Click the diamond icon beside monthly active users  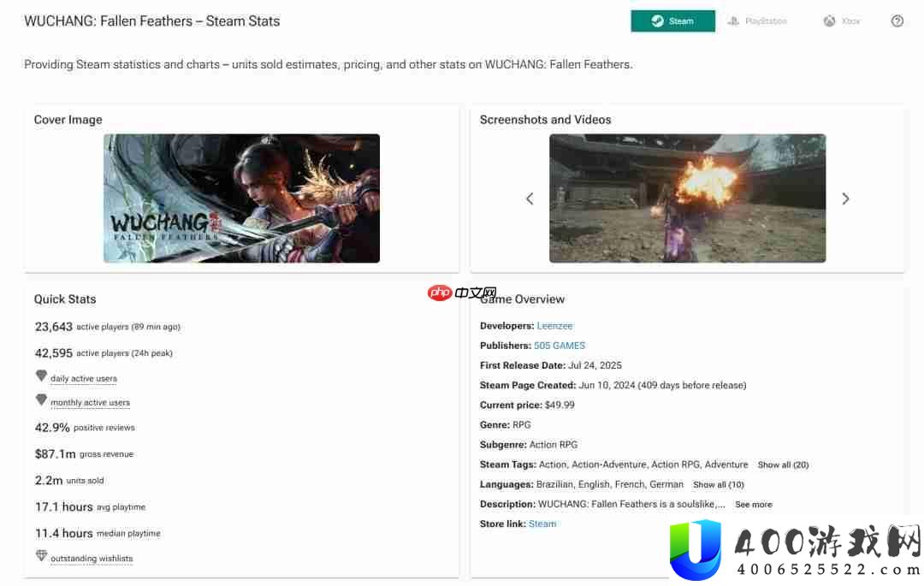pyautogui.click(x=41, y=400)
